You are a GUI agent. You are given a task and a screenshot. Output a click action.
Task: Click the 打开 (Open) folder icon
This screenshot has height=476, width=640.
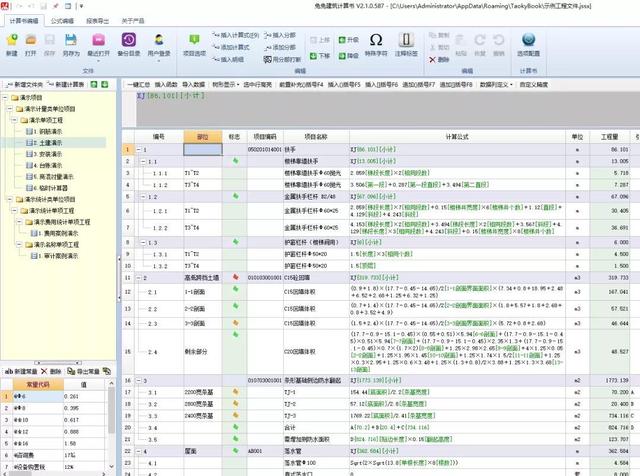point(31,40)
